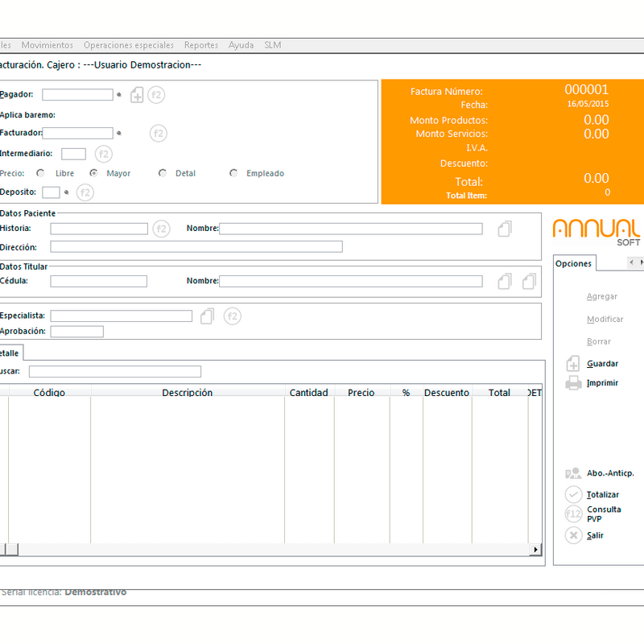This screenshot has width=644, height=644.
Task: Open the f2 lookup next to Pagador
Action: tap(156, 95)
